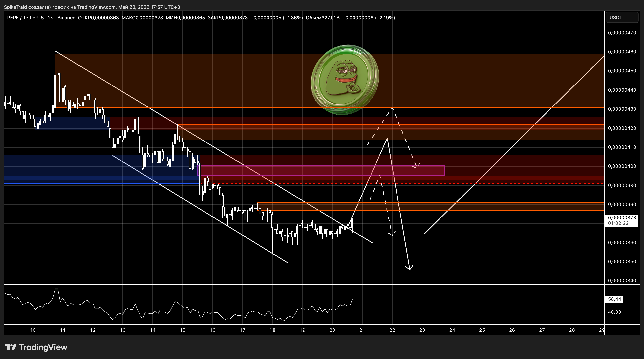Click the countdown timer 01:02:22
Viewport: 644px width, 359px height.
(x=618, y=223)
